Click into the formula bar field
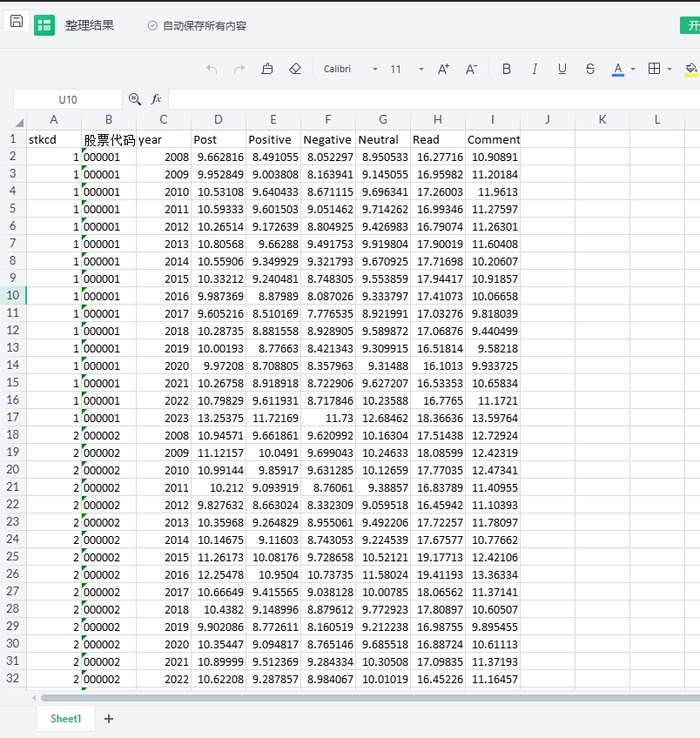Screen dimensions: 700x738 (x=434, y=99)
